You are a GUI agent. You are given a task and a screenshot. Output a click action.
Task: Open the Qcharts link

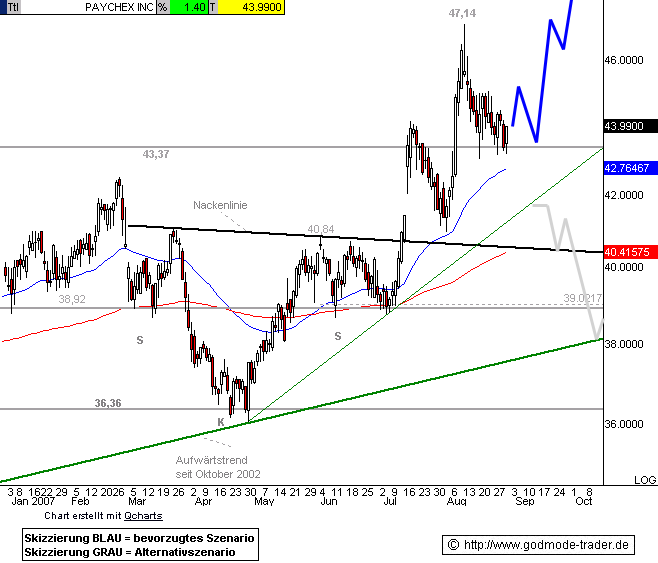[143, 515]
